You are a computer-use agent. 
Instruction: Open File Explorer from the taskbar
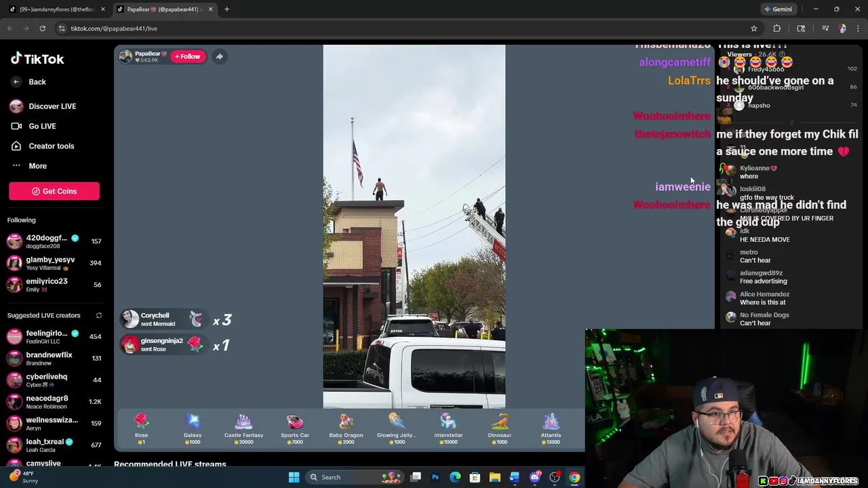tap(495, 477)
